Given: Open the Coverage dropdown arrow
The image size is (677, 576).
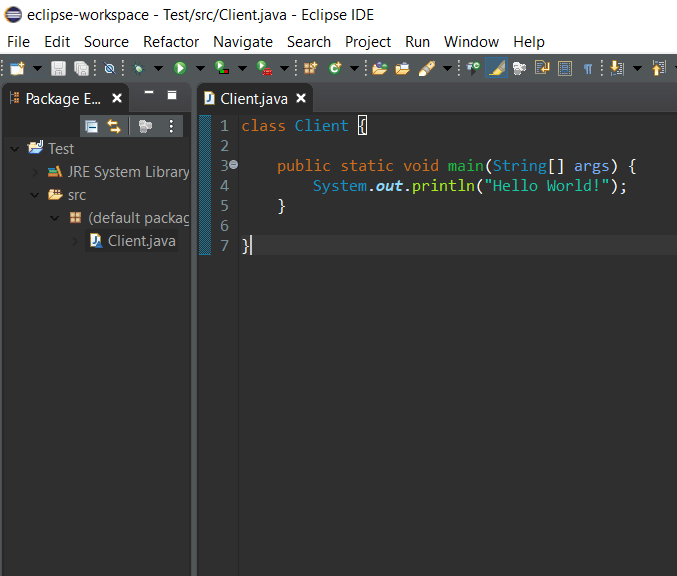Looking at the screenshot, I should (243, 68).
